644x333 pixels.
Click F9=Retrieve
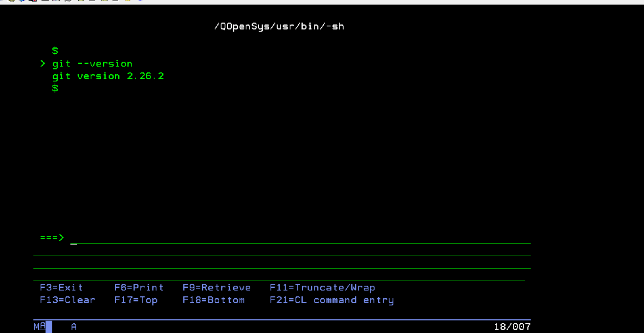click(216, 287)
